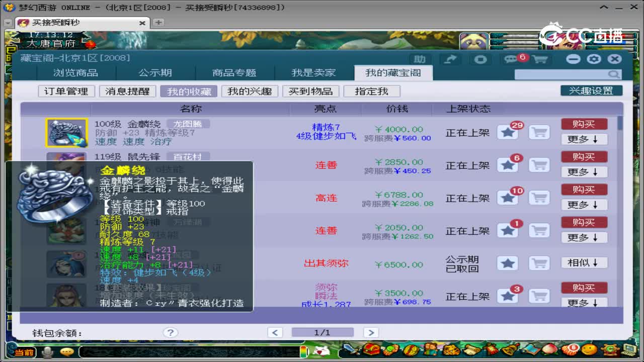Viewport: 644px width, 362px height.
Task: Expand 更多 menu for ¥2850.00 row
Action: (584, 172)
